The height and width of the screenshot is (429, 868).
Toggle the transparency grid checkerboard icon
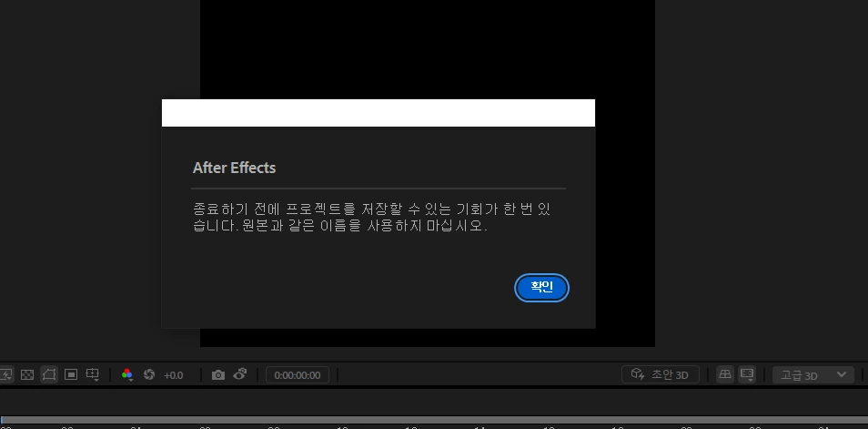point(27,374)
